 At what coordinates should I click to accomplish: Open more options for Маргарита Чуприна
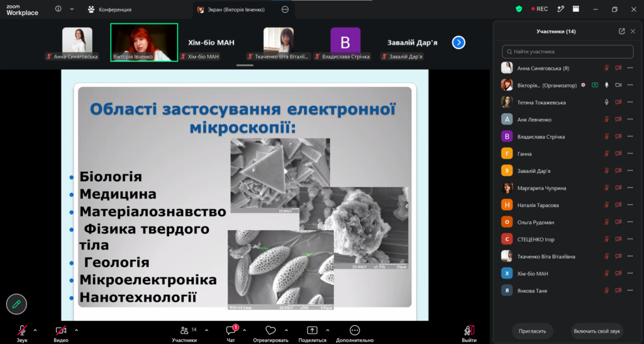630,187
